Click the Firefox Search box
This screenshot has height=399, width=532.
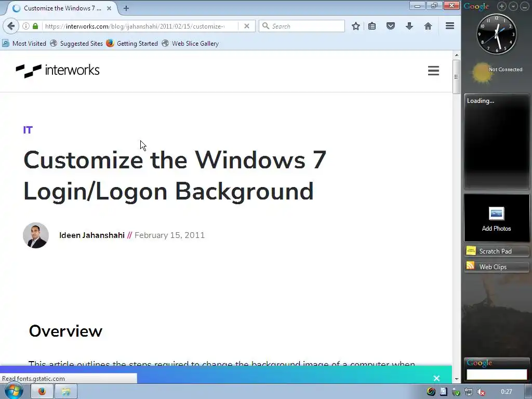click(x=302, y=26)
